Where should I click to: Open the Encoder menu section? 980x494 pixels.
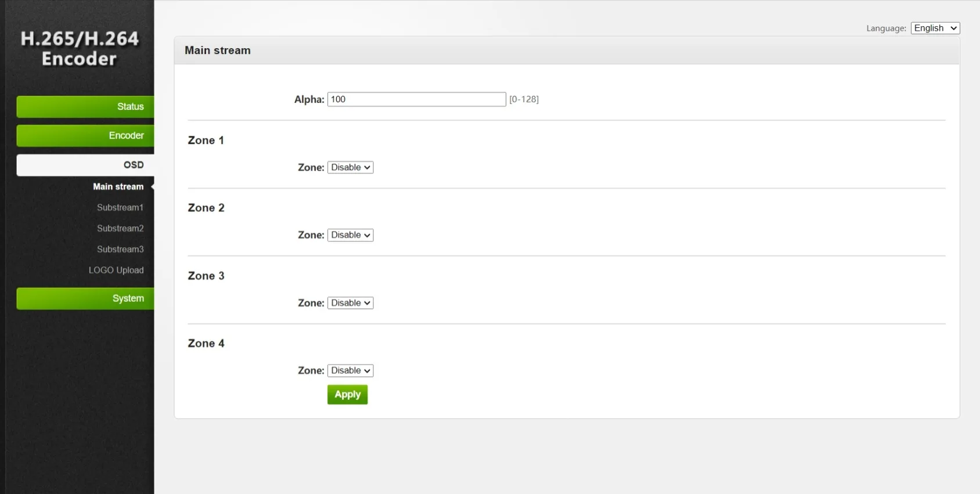85,136
